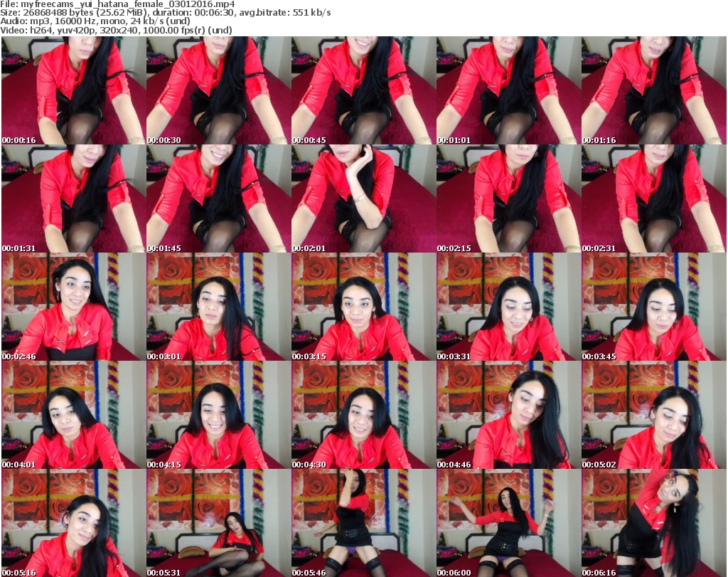This screenshot has width=728, height=577.
Task: Select the thumbnail stamped 00:00:45
Action: coord(363,90)
